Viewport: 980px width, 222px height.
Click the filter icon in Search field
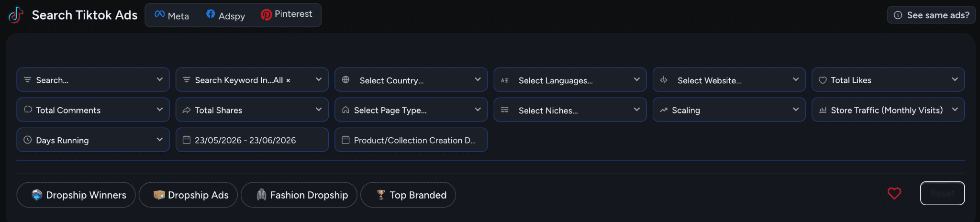coord(28,80)
